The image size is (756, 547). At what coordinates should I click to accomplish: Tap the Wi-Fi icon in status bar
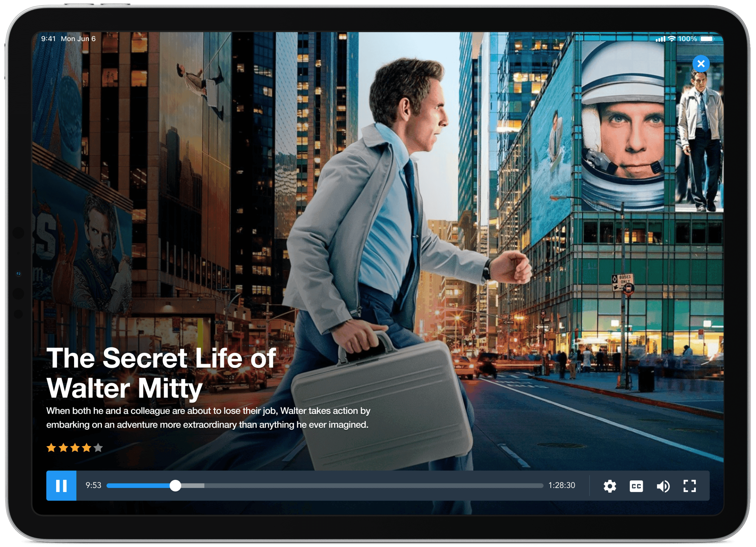pyautogui.click(x=672, y=39)
